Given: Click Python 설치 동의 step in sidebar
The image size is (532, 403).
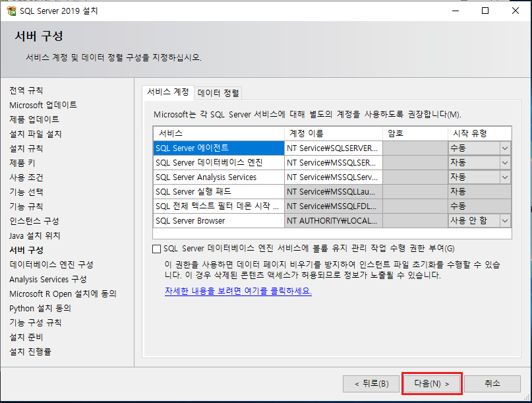Looking at the screenshot, I should pos(40,308).
